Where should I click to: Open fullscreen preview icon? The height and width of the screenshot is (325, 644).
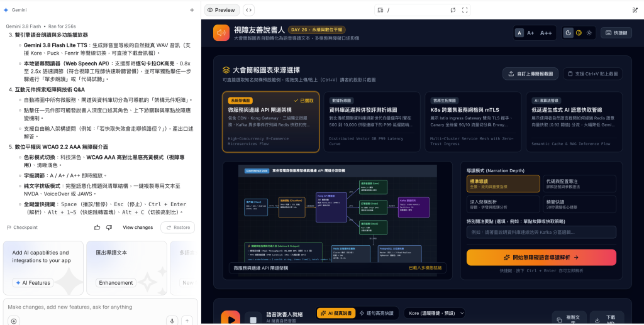[465, 10]
